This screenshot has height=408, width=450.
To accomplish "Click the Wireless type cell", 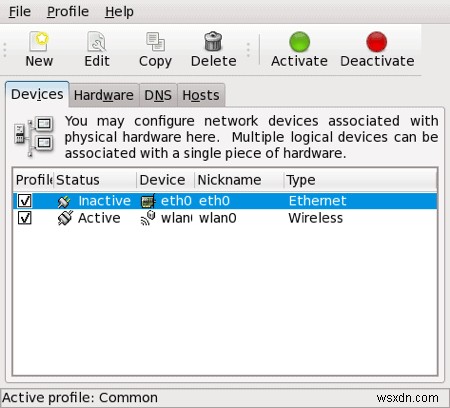I will [315, 218].
